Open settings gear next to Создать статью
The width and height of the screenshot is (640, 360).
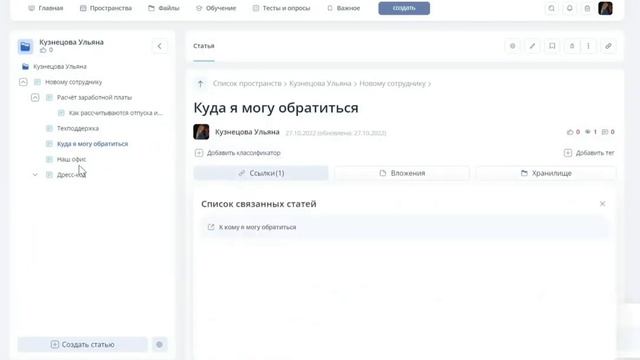(x=160, y=344)
